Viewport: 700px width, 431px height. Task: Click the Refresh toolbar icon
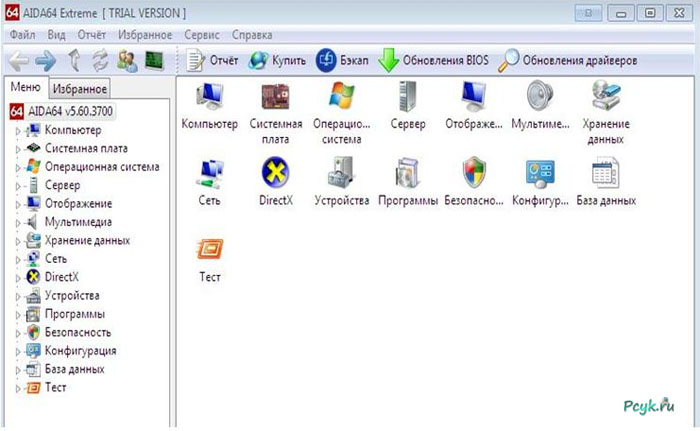[100, 61]
